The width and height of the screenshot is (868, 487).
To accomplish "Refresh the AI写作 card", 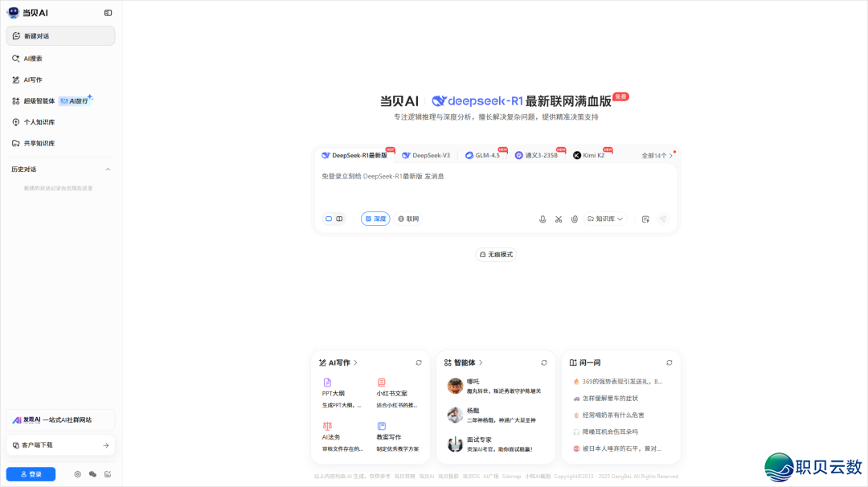I will point(419,363).
